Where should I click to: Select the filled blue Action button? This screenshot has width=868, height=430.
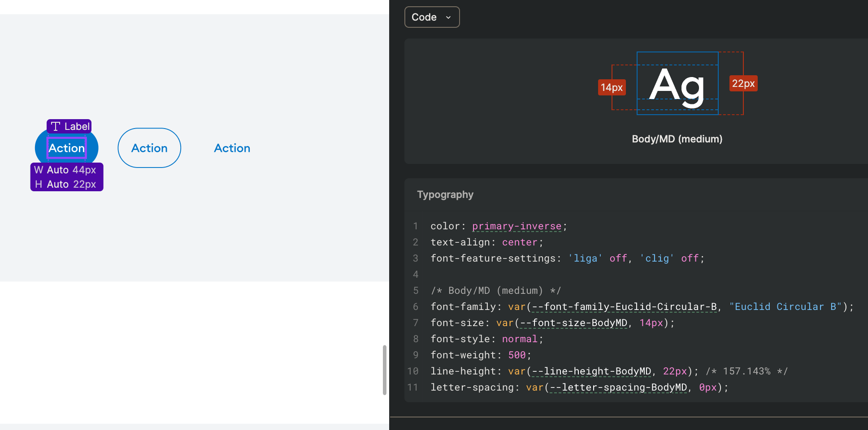tap(66, 148)
